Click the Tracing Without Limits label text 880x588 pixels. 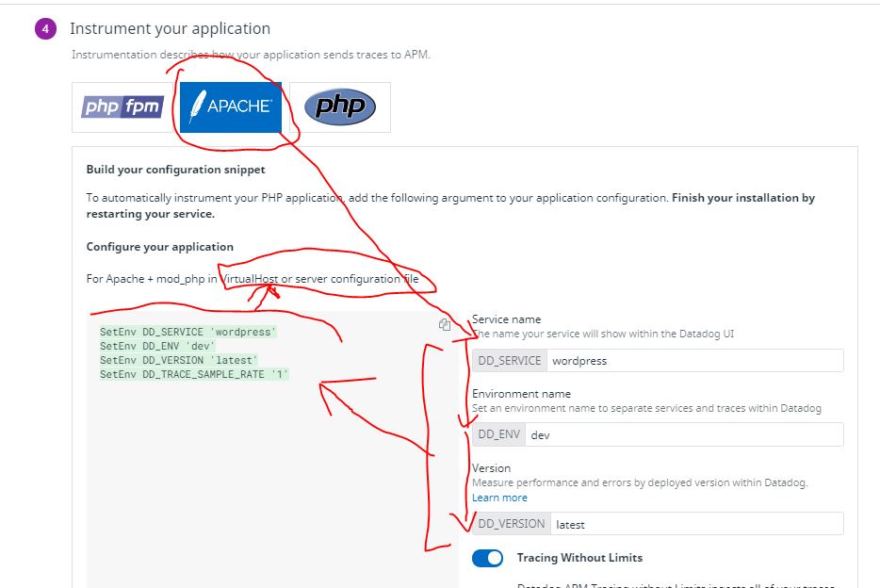click(579, 558)
